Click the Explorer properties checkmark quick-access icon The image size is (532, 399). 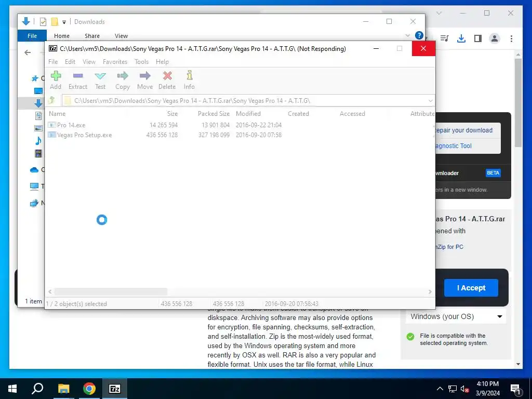(43, 22)
